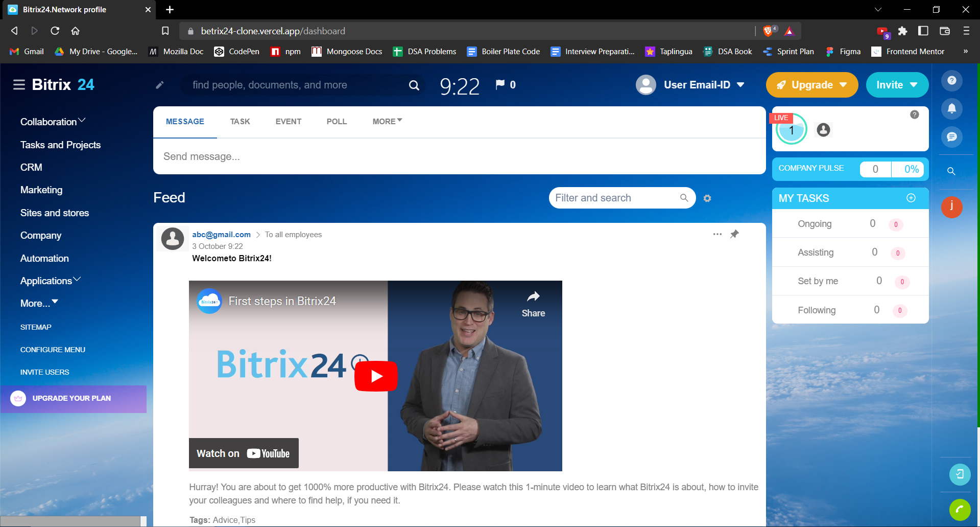Click the green phone call button
980x527 pixels.
(960, 510)
